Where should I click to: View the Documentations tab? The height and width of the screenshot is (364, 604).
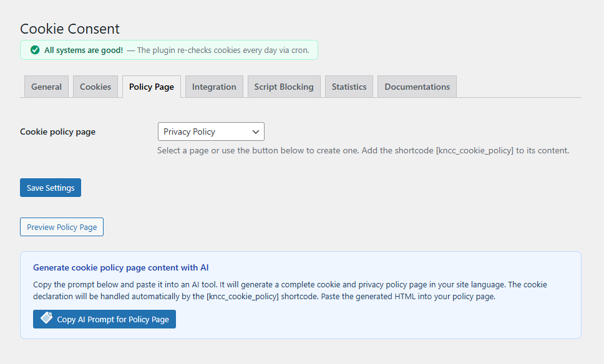(x=416, y=86)
